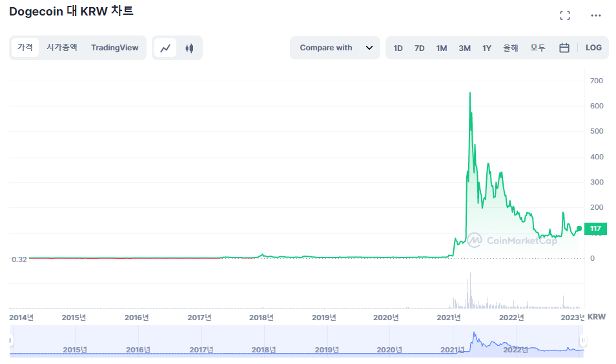Select the 가격 tab
Screen dimensions: 616x364
(x=25, y=48)
